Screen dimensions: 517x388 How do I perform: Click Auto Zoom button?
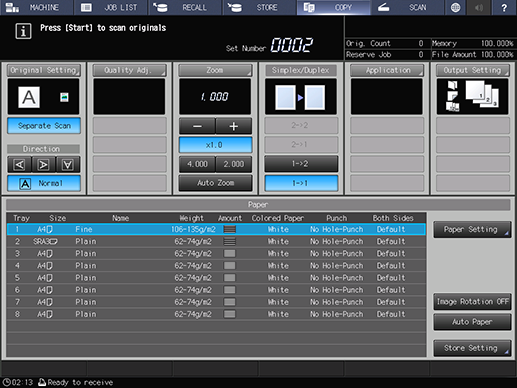coord(215,183)
